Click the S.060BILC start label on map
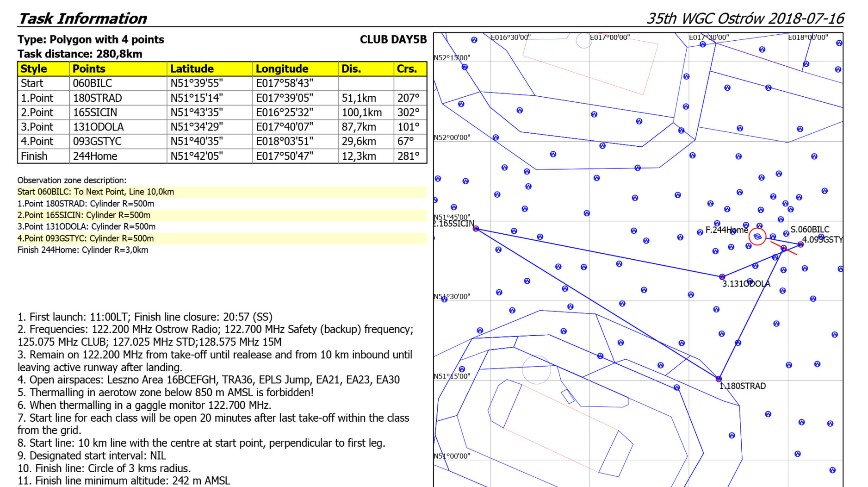The width and height of the screenshot is (868, 487). coord(810,230)
